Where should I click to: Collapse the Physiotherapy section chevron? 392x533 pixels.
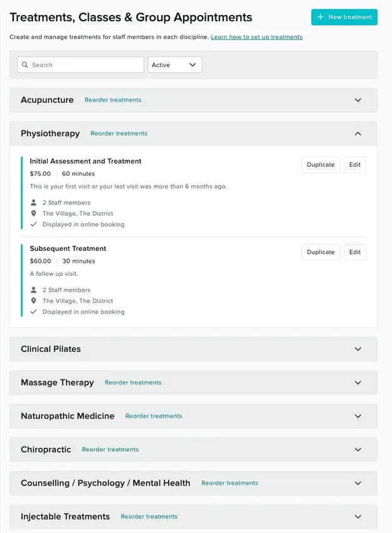tap(358, 134)
